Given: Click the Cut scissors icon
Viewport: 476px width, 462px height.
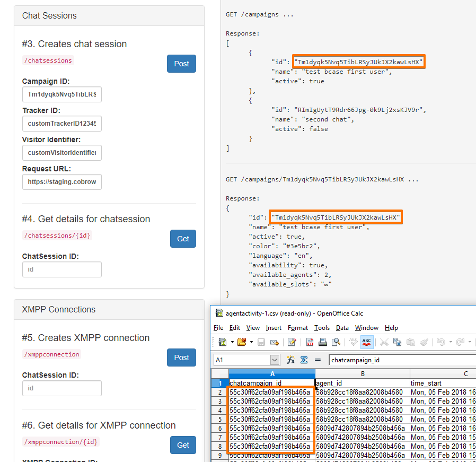Looking at the screenshot, I should [384, 342].
